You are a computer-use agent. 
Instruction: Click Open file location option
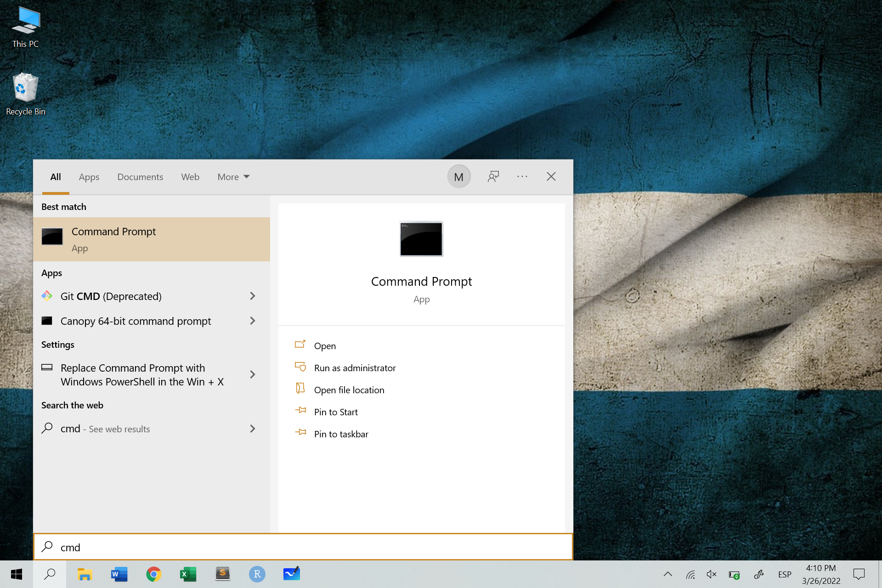click(349, 389)
